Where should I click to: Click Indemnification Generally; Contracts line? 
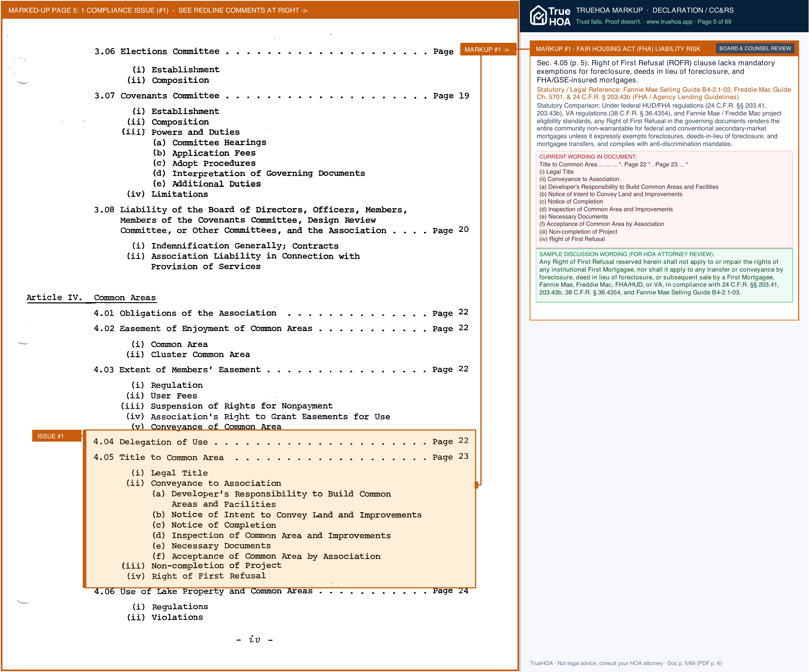point(235,246)
